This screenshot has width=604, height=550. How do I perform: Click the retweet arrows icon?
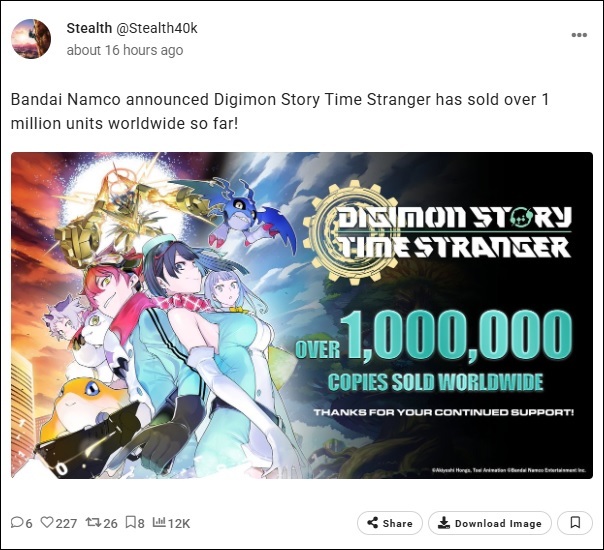click(x=93, y=522)
